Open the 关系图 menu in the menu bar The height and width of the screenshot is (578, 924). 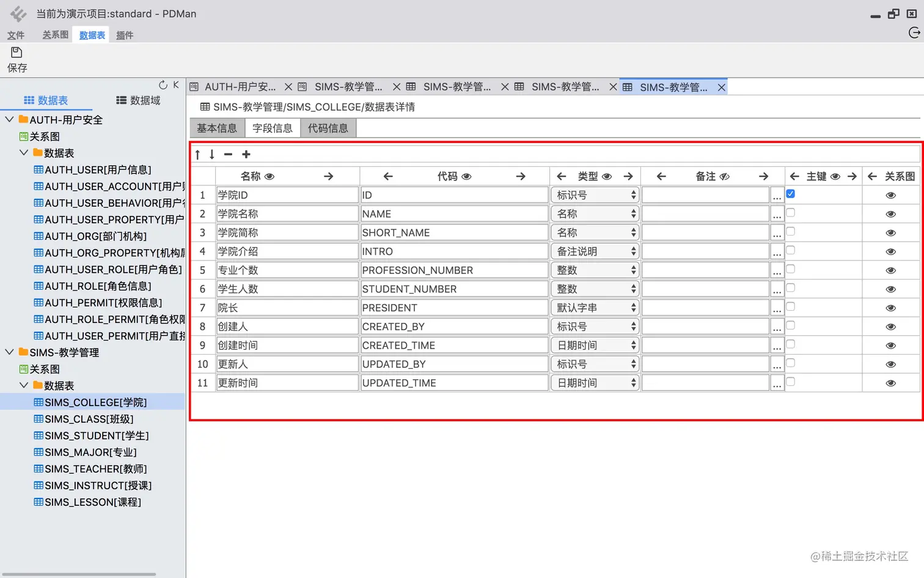tap(55, 35)
